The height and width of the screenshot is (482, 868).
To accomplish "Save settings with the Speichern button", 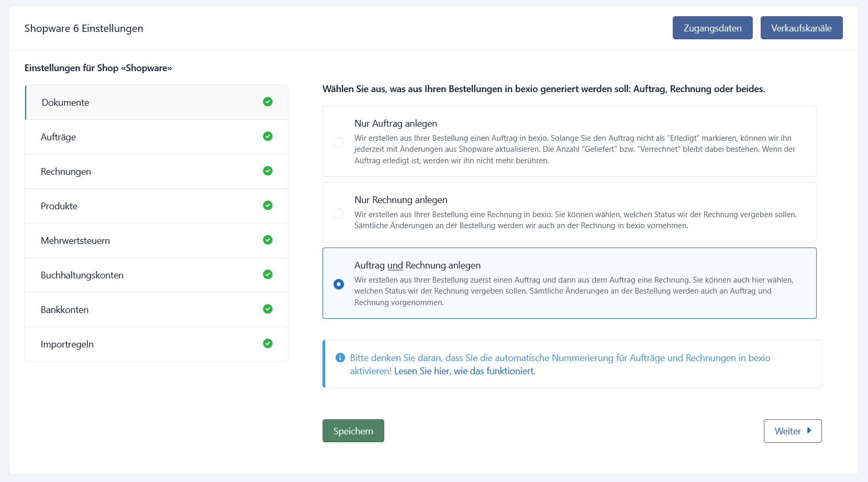I will point(353,431).
